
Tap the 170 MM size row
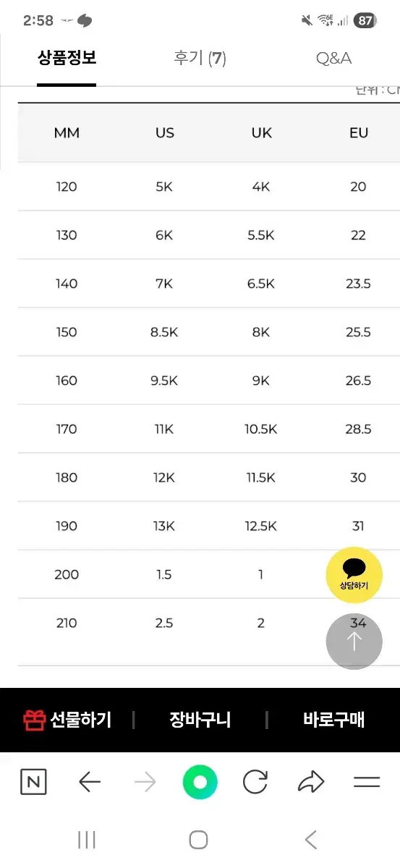pos(209,429)
